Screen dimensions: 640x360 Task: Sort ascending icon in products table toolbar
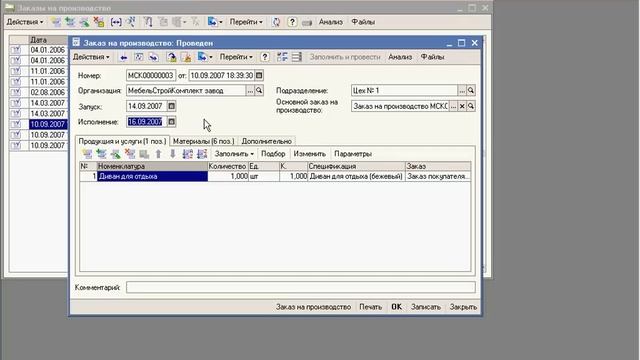coord(187,154)
